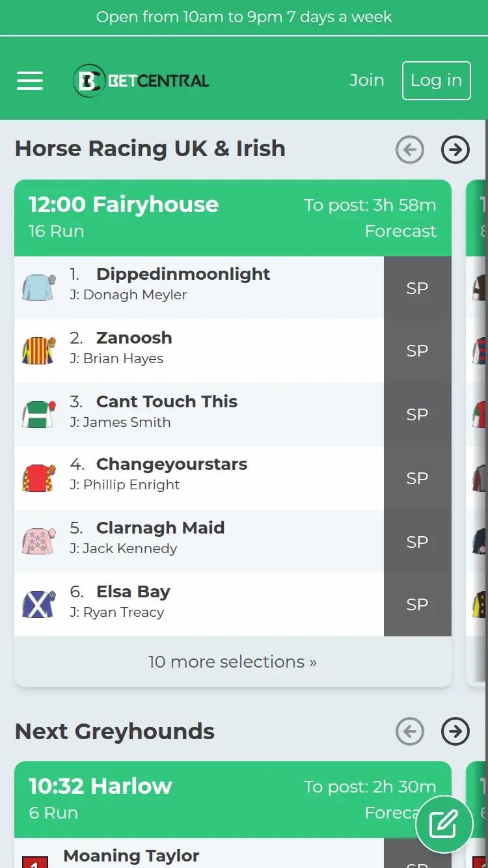Viewport: 488px width, 868px height.
Task: Select SP odds for Clarnagh Maid
Action: pyautogui.click(x=417, y=541)
